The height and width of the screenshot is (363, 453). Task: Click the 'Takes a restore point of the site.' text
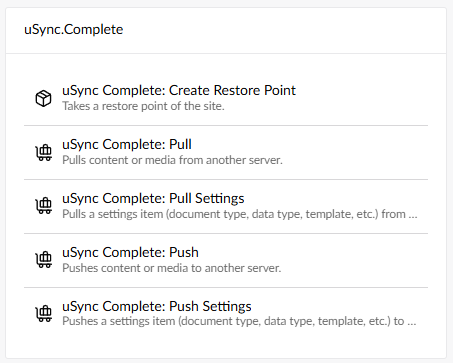coord(143,106)
